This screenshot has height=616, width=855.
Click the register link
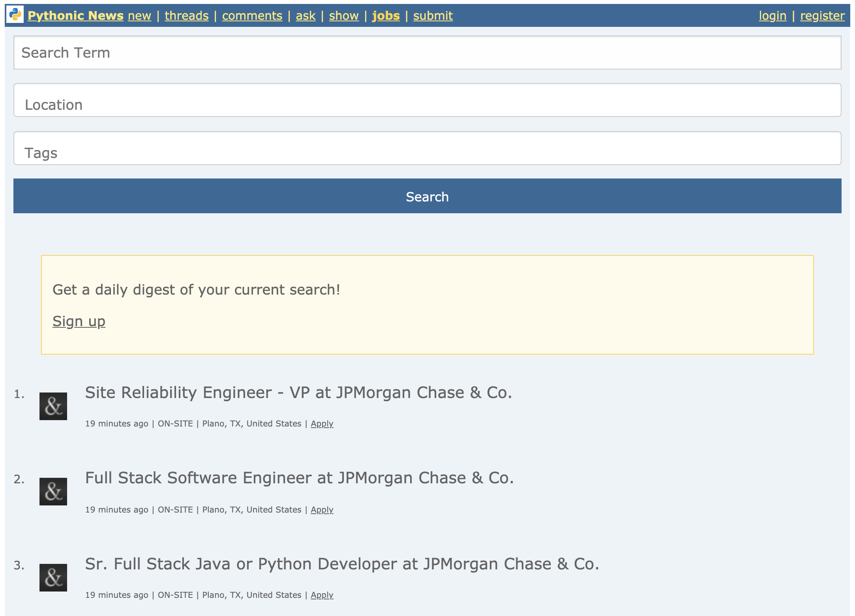pos(822,16)
